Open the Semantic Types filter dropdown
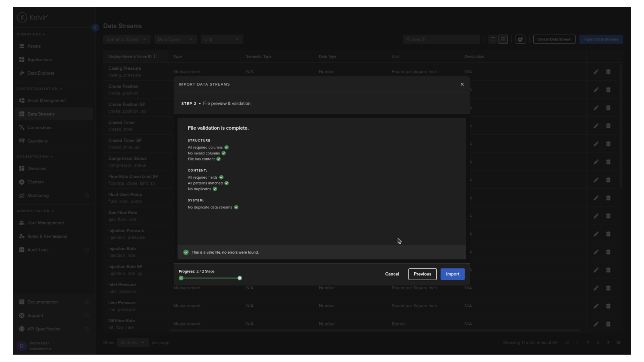Image resolution: width=644 pixels, height=362 pixels. (126, 40)
